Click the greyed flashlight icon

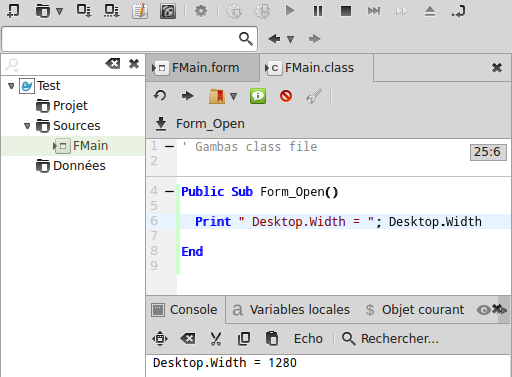[314, 96]
